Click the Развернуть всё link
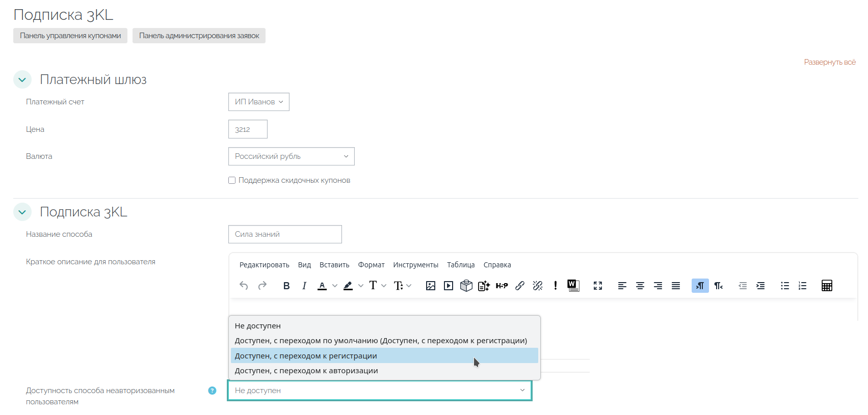The height and width of the screenshot is (415, 868). [830, 62]
